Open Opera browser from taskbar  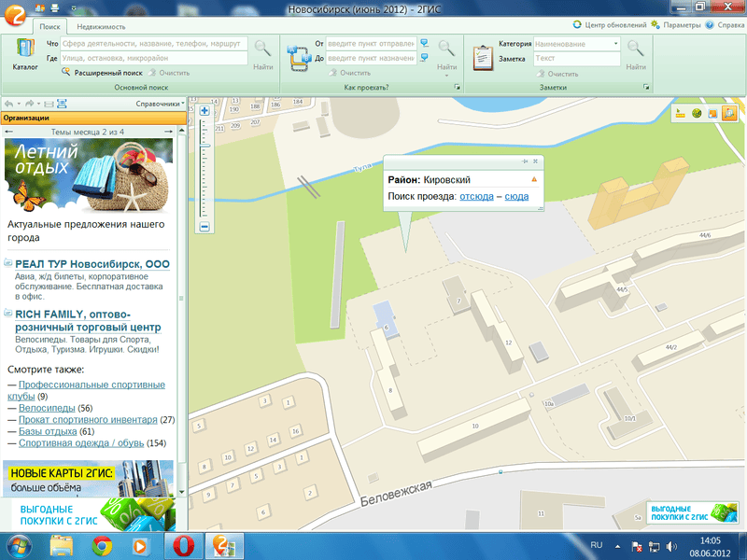tap(183, 546)
